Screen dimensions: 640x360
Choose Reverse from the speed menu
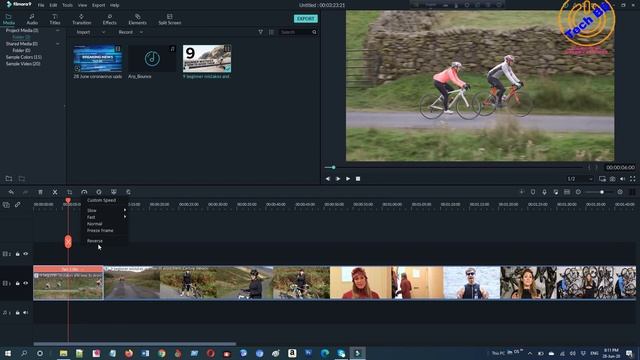(x=95, y=241)
